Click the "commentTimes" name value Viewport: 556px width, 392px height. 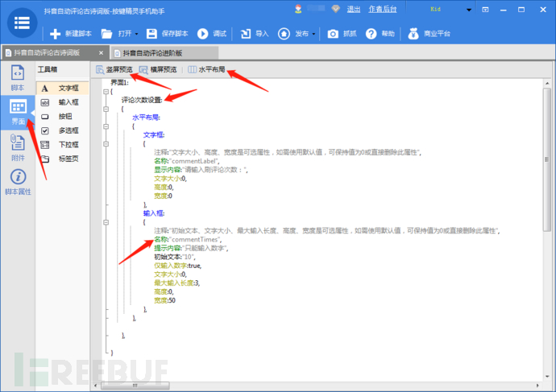point(195,240)
